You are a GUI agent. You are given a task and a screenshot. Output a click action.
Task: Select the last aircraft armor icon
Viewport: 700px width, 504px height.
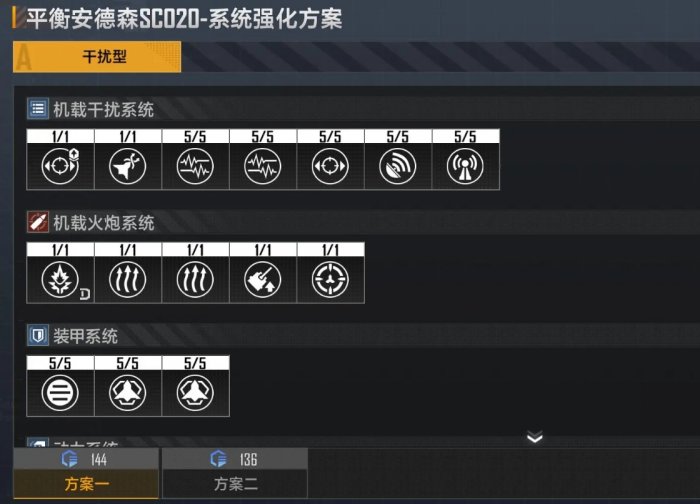[195, 393]
